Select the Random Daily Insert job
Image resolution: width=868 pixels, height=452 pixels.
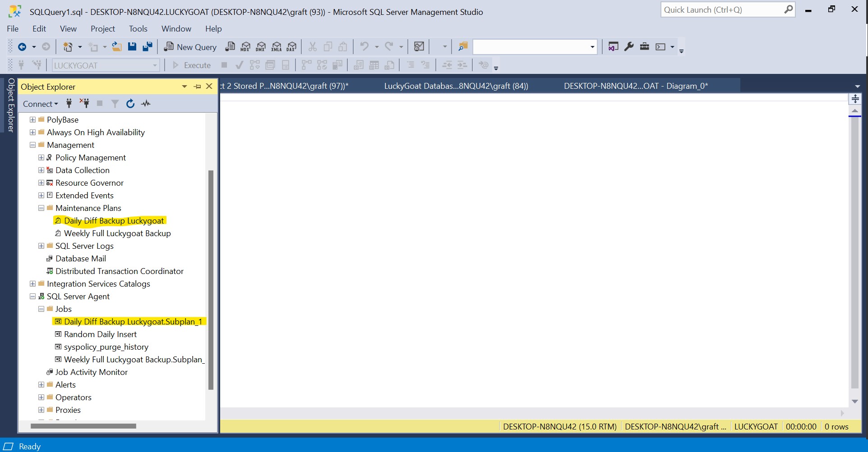[x=100, y=334]
